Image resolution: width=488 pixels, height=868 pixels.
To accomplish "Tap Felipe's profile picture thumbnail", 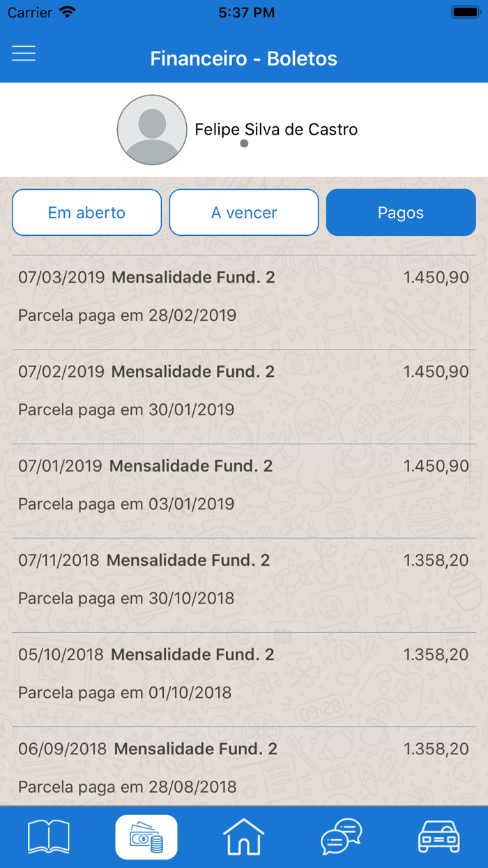I will pos(152,129).
